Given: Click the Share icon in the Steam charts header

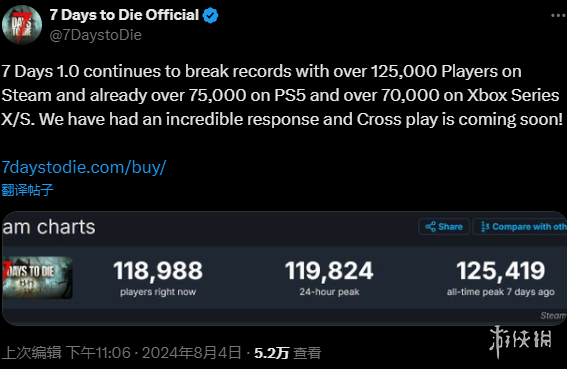Looking at the screenshot, I should pyautogui.click(x=430, y=227).
